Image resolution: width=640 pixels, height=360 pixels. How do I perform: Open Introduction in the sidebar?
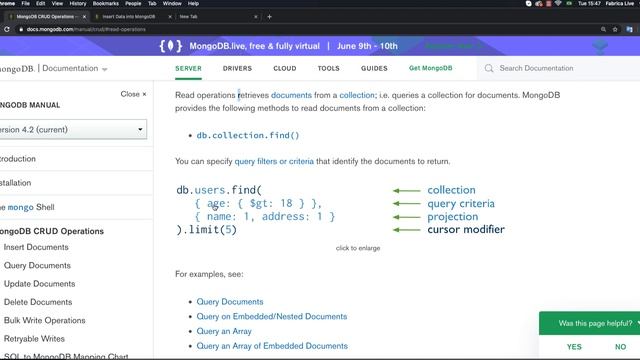(x=18, y=159)
